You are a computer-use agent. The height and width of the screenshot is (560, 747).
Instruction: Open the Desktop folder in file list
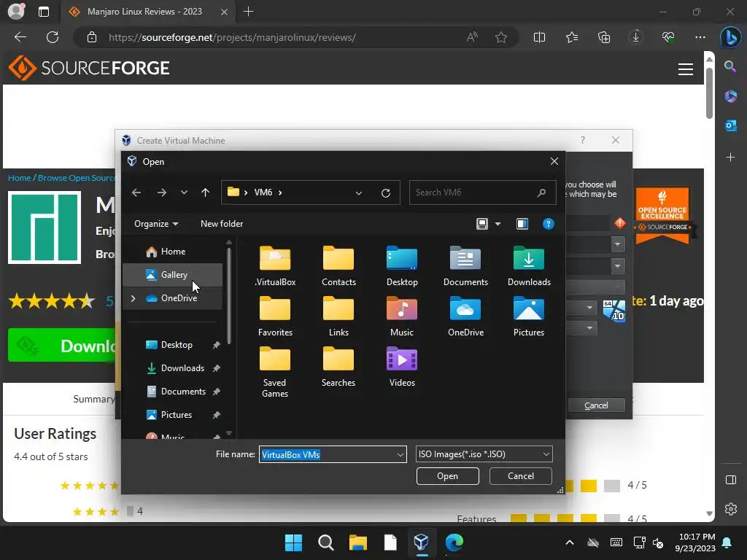(402, 265)
